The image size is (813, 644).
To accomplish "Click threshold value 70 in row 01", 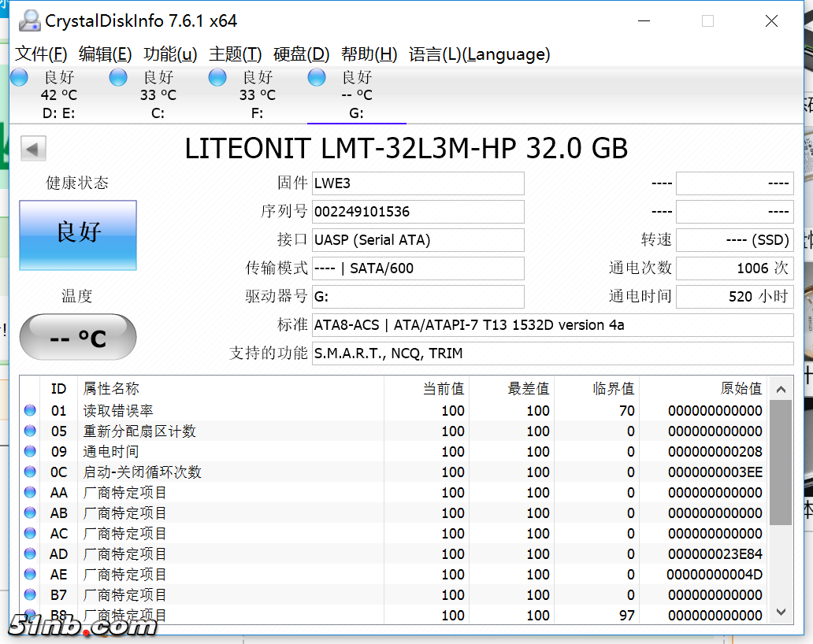I will click(627, 411).
